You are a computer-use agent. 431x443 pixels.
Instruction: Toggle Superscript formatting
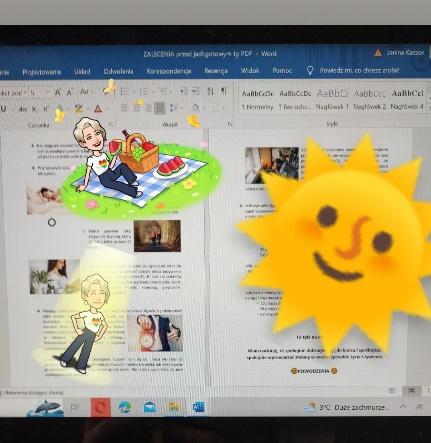[x=45, y=109]
